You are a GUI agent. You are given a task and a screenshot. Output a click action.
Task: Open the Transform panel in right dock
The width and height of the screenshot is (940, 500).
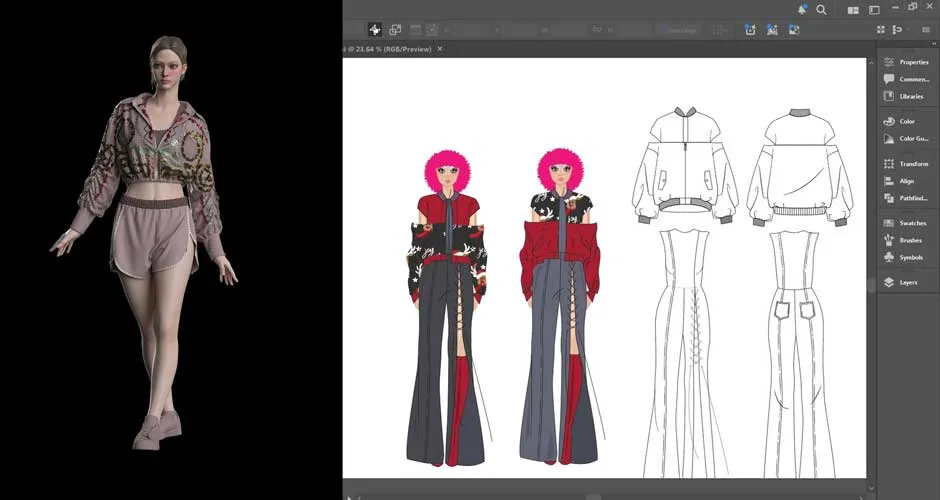click(906, 164)
